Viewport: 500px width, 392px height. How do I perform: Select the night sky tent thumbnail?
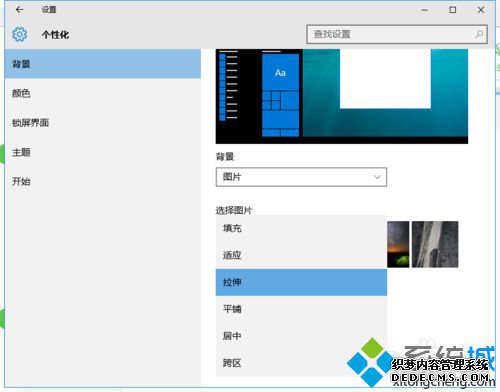[398, 244]
